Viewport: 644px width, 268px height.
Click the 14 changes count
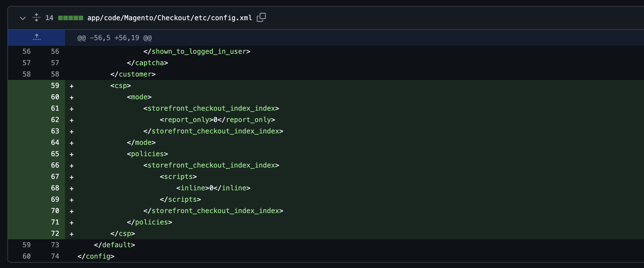49,18
